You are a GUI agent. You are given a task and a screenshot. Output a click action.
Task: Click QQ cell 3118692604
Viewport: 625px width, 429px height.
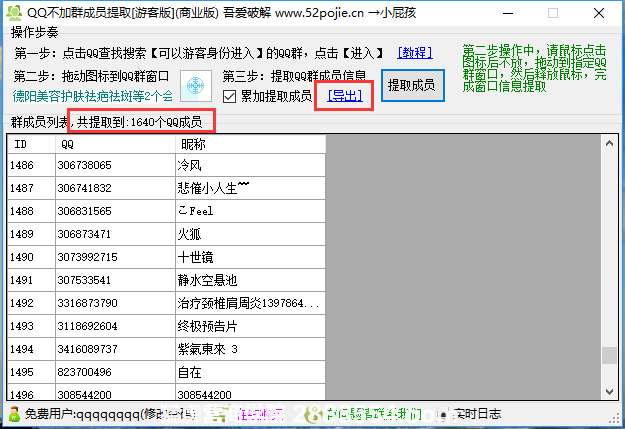coord(115,326)
